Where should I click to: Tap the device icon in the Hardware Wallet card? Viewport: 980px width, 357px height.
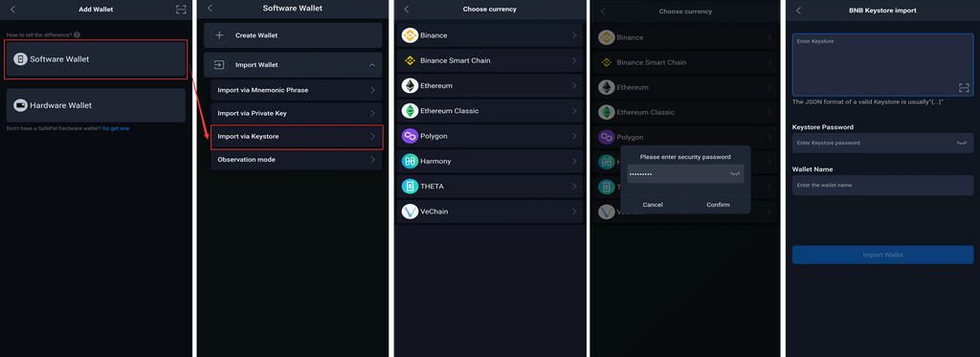click(x=21, y=105)
